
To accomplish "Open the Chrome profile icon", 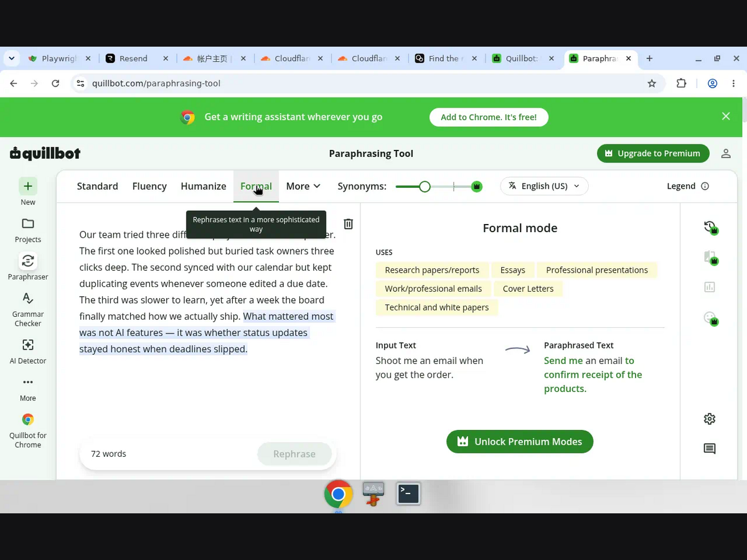I will pyautogui.click(x=713, y=83).
